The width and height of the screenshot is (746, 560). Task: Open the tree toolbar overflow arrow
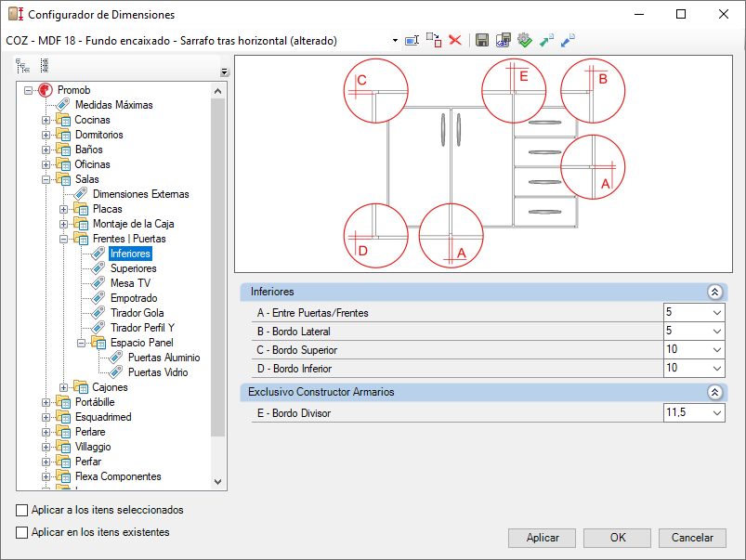click(225, 72)
